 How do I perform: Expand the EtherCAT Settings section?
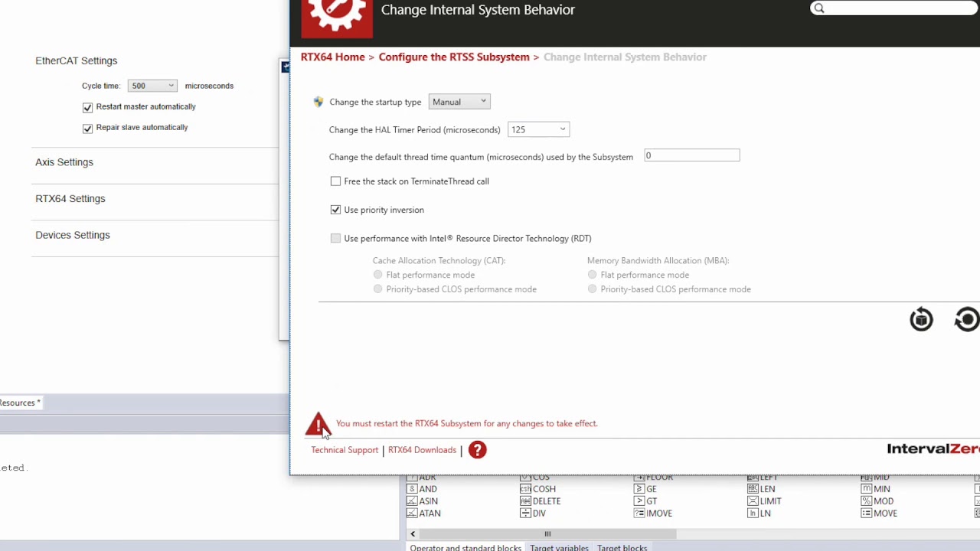77,60
